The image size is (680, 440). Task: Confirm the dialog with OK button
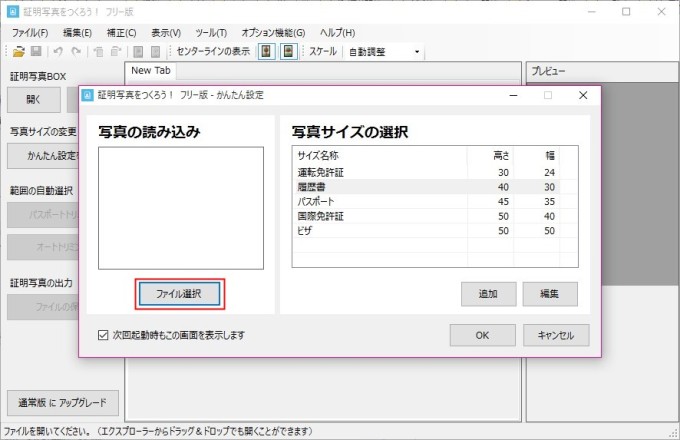pos(482,335)
